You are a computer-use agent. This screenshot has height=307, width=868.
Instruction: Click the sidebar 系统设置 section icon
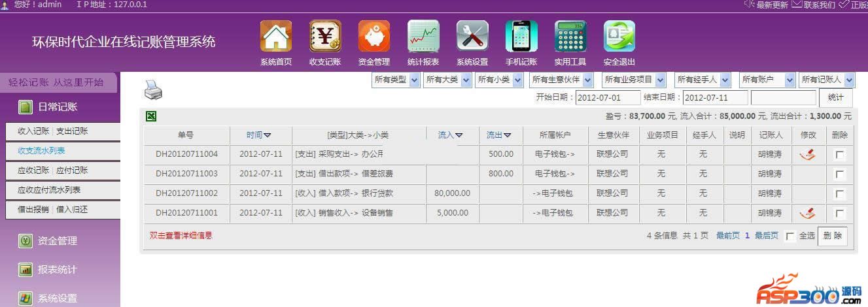point(26,298)
